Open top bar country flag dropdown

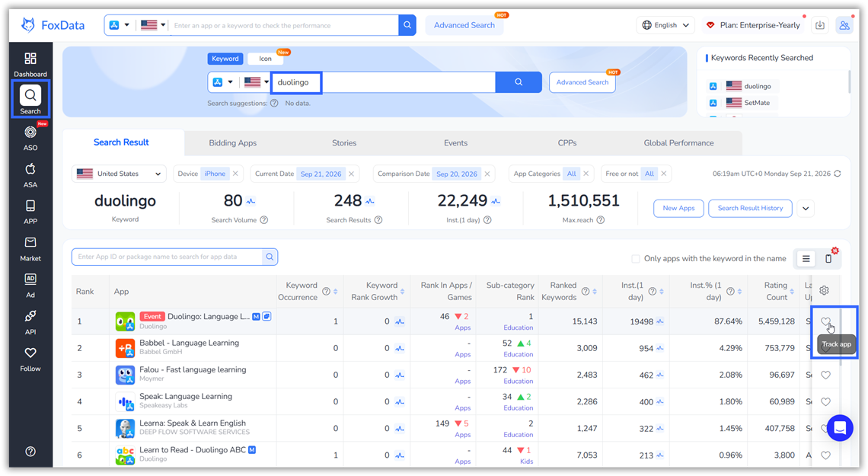pos(153,25)
